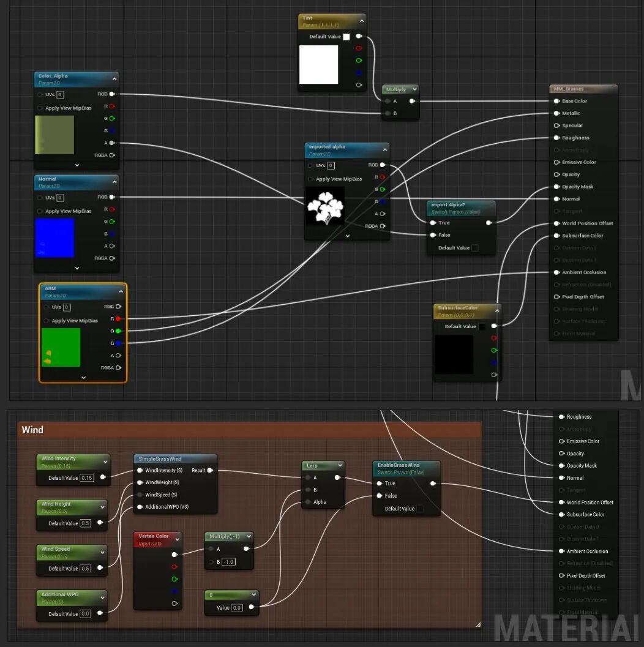The width and height of the screenshot is (644, 647).
Task: Edit B value -1.0 on Multiply(,-1) node
Action: 228,561
